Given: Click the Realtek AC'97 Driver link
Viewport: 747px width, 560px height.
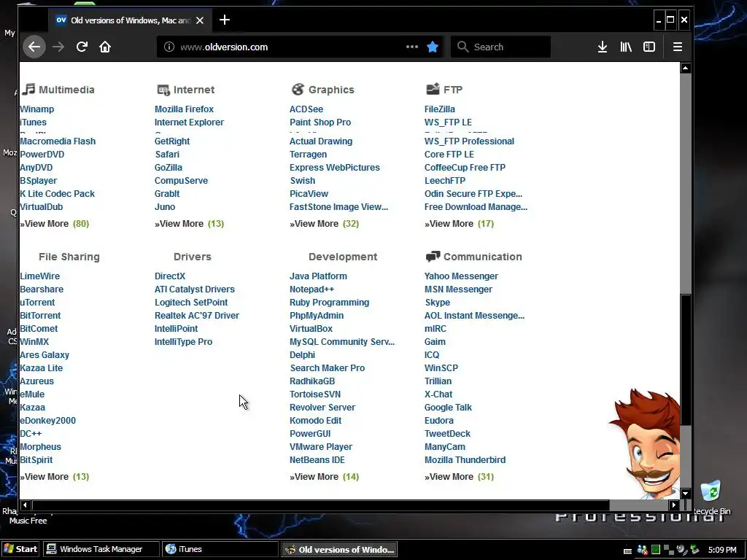Looking at the screenshot, I should [x=197, y=316].
